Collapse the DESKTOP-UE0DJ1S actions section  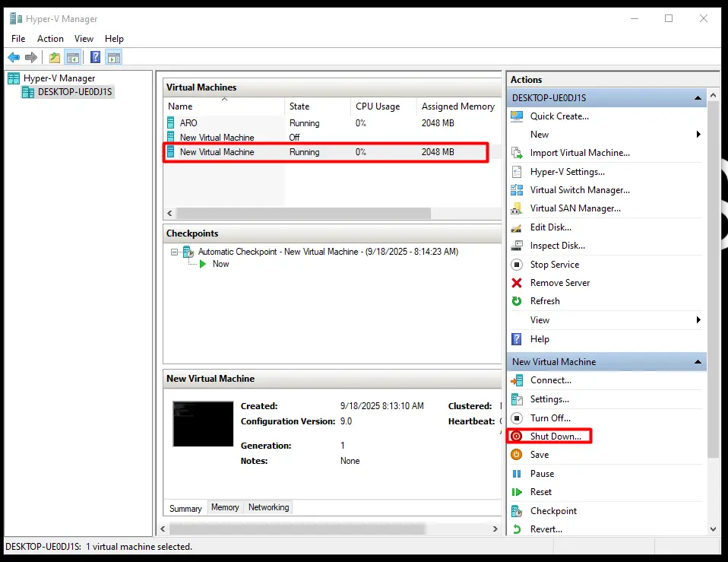698,98
